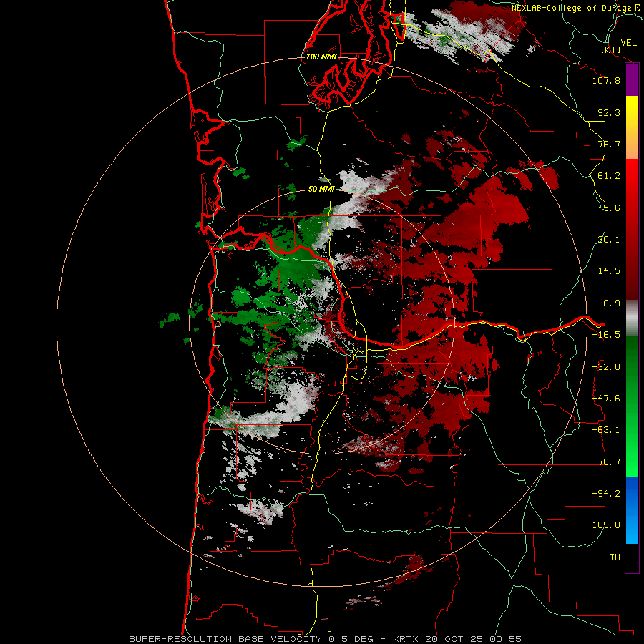Image resolution: width=644 pixels, height=644 pixels.
Task: Click the 92.3 scale value
Action: point(609,112)
